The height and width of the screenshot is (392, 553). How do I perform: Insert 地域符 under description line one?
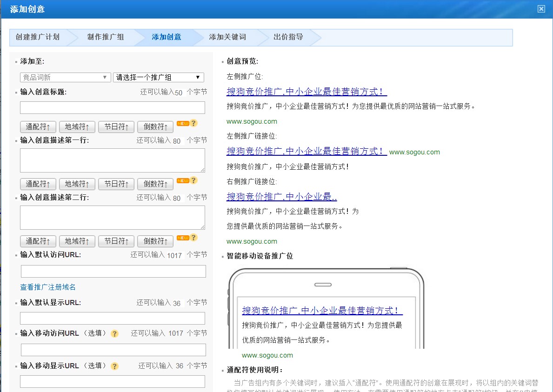[77, 184]
